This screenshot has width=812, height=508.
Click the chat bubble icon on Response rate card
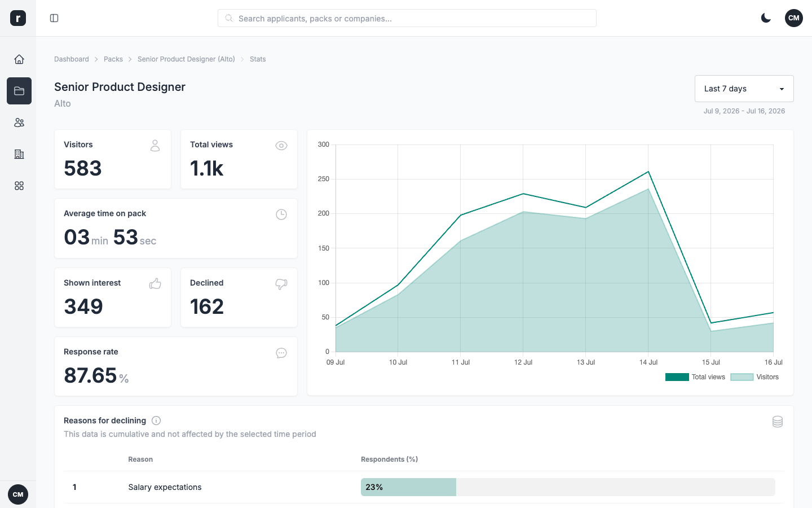click(281, 353)
